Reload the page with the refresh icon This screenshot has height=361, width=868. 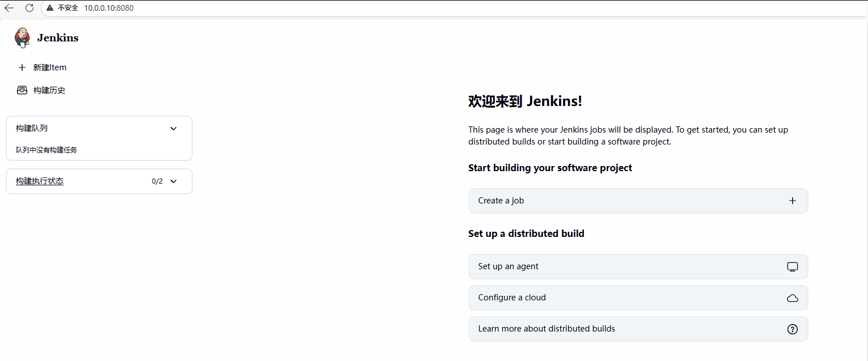tap(29, 8)
